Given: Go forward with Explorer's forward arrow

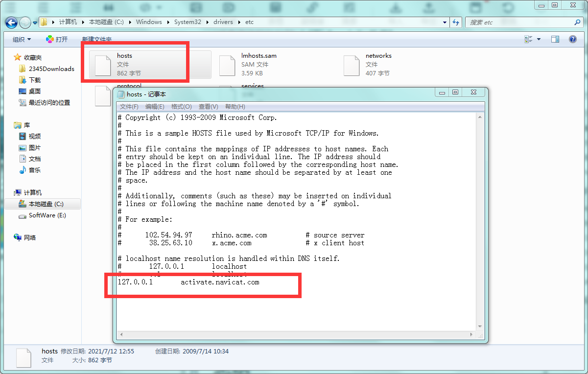Looking at the screenshot, I should (x=25, y=23).
